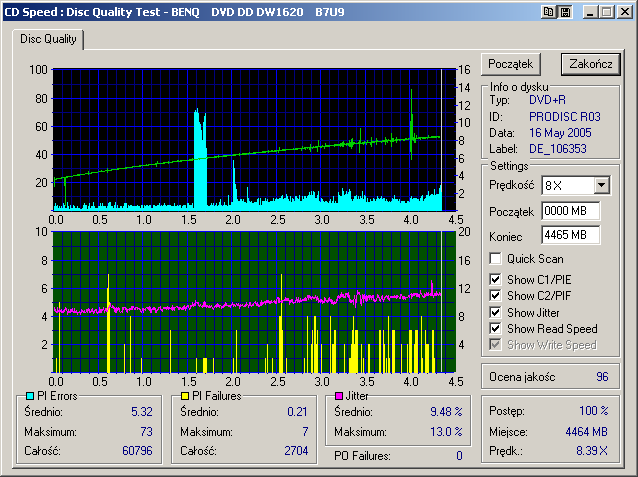Click the yellow PI Failures color swatch

coord(185,396)
